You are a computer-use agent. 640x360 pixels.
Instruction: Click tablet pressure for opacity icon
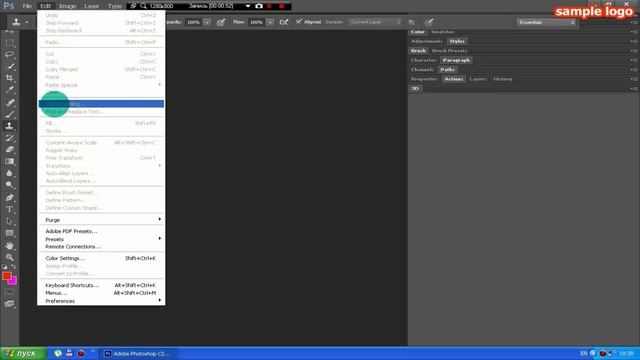pyautogui.click(x=221, y=22)
